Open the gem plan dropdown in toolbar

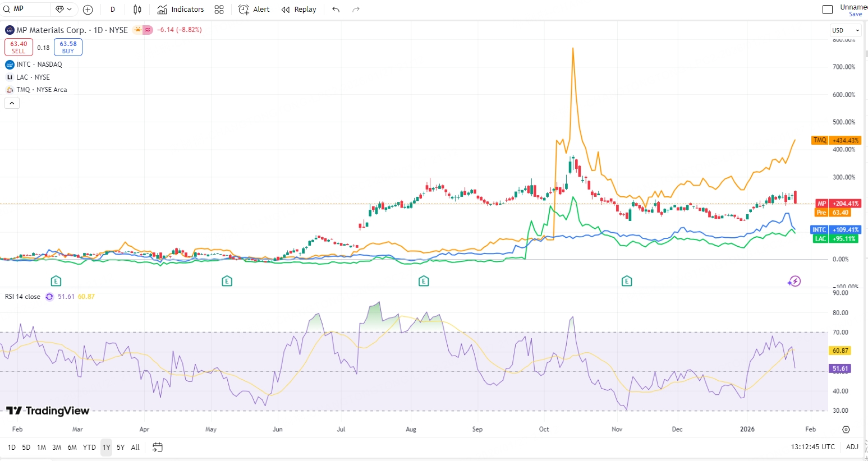coord(64,9)
